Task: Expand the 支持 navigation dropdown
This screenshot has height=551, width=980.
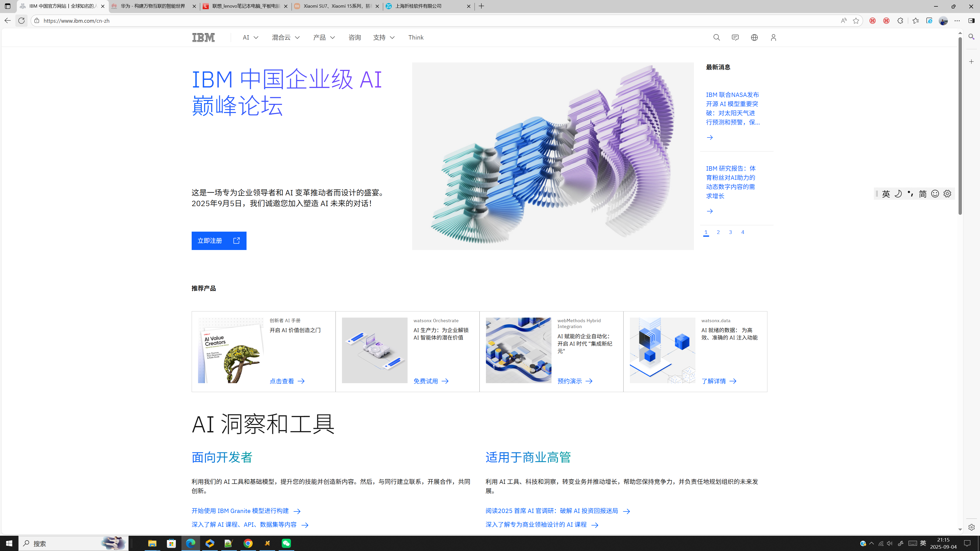Action: click(x=384, y=37)
